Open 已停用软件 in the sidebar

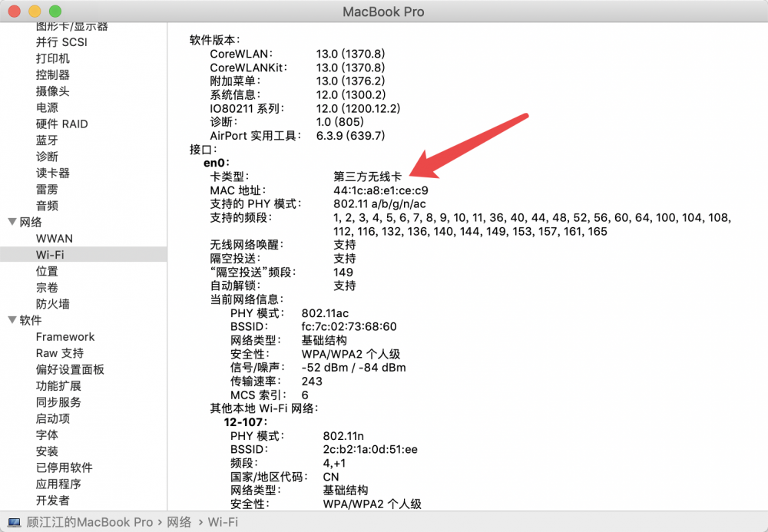tap(65, 468)
